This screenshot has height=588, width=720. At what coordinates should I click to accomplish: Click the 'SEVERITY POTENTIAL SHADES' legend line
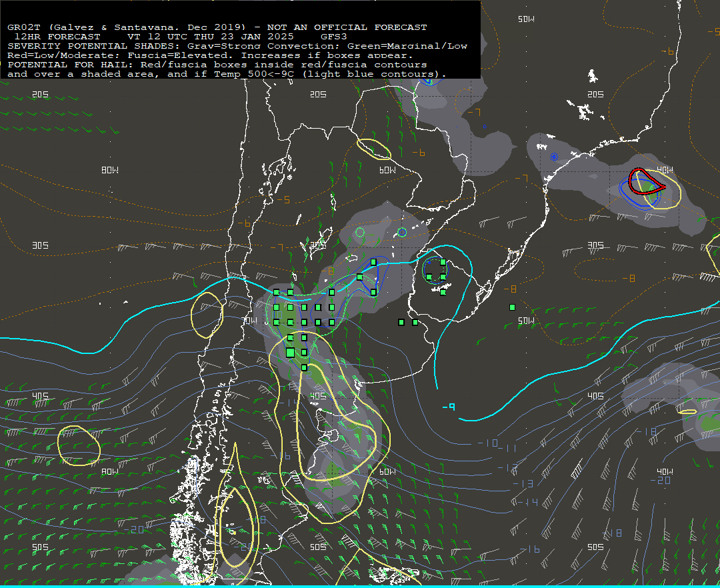point(237,46)
